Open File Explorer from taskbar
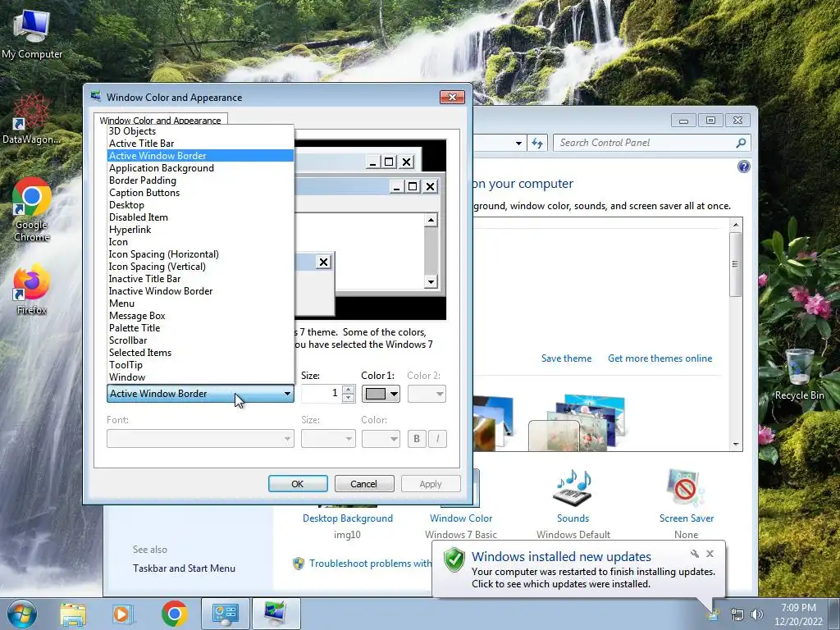840x630 pixels. coord(73,614)
